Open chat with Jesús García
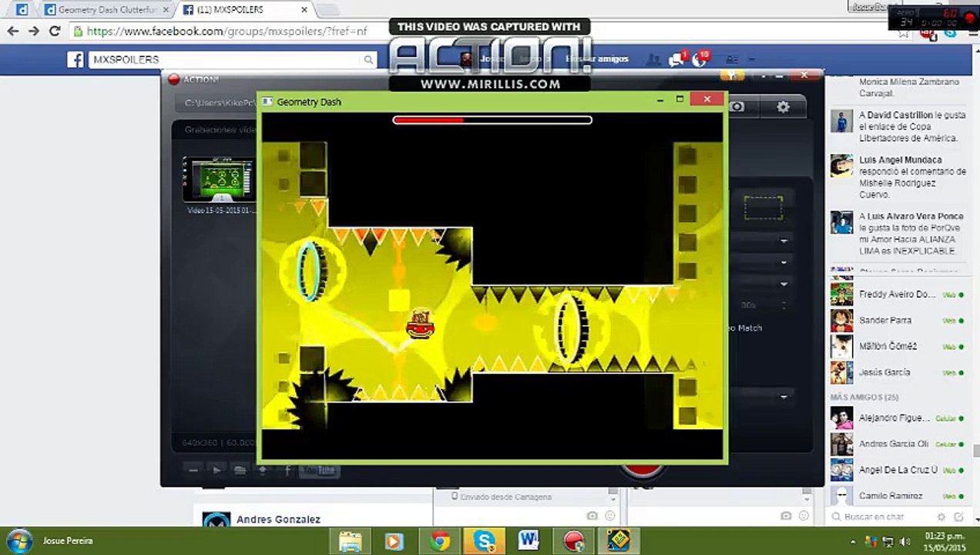Screen dimensions: 980x555 click(x=897, y=372)
